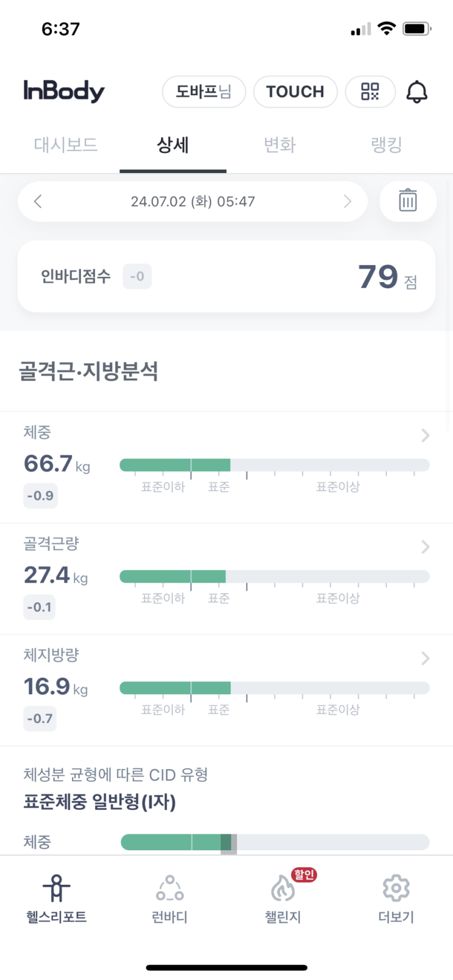Tap the 체중 66.7 kg progress bar
This screenshot has height=980, width=453.
274,466
